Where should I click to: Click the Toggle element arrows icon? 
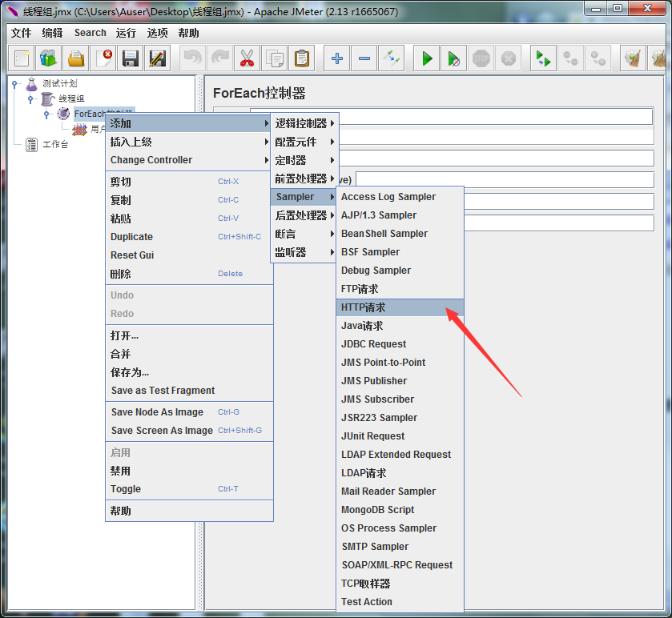coord(392,58)
